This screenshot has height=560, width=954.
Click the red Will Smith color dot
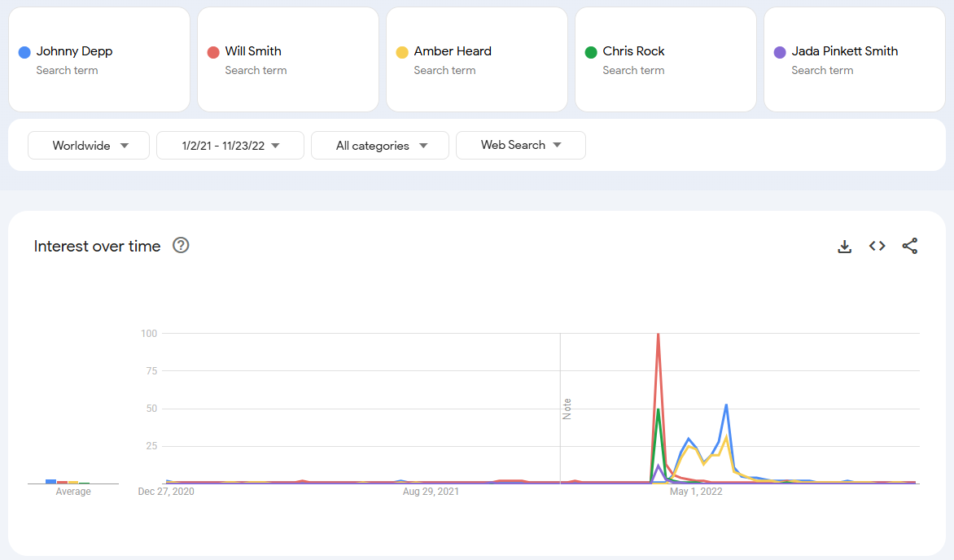coord(212,51)
